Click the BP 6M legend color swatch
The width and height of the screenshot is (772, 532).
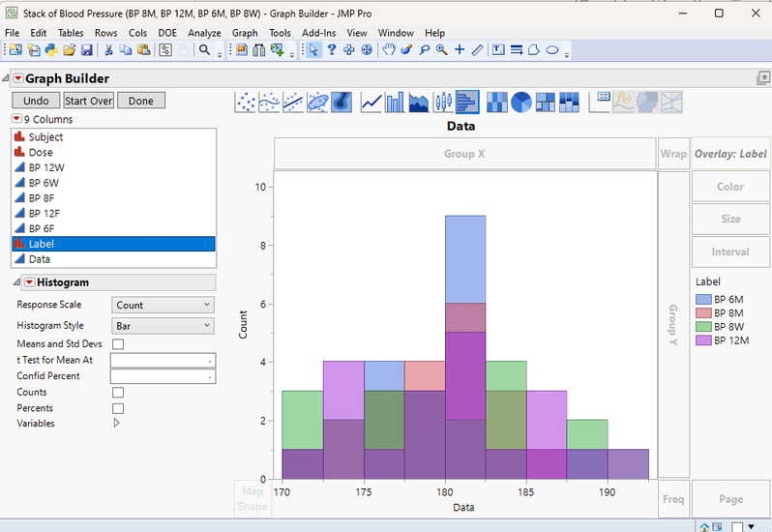pyautogui.click(x=703, y=299)
